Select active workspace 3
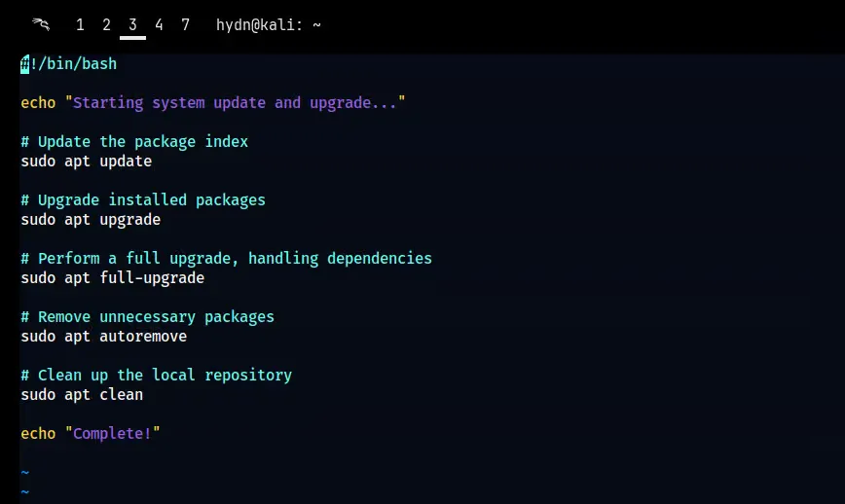The width and height of the screenshot is (845, 504). [x=132, y=24]
